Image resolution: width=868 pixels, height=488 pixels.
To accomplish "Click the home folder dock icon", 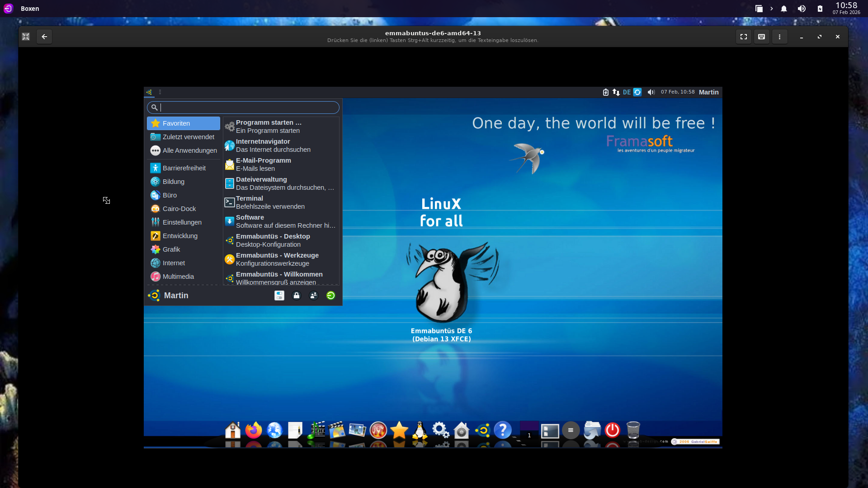I will (233, 430).
